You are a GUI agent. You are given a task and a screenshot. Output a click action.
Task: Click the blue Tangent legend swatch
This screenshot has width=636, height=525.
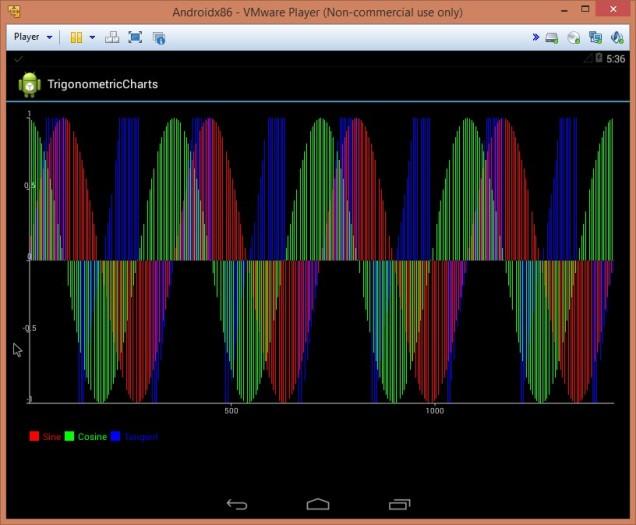116,437
